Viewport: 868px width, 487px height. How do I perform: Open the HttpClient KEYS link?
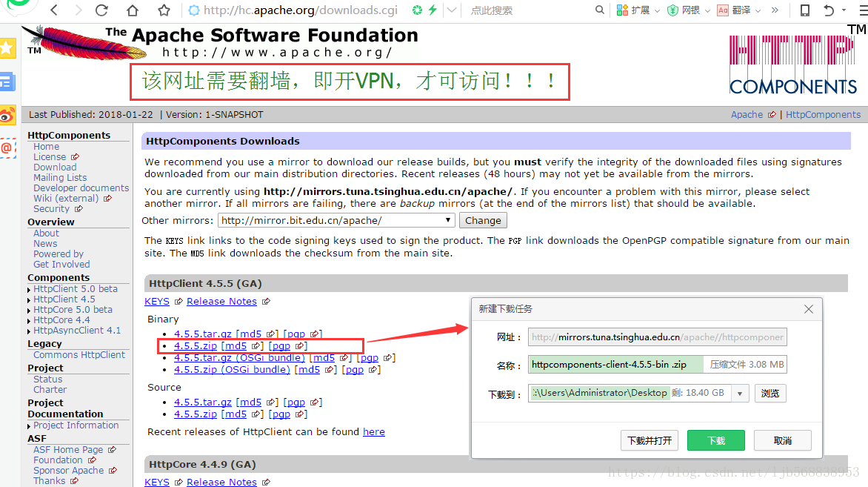pyautogui.click(x=157, y=302)
